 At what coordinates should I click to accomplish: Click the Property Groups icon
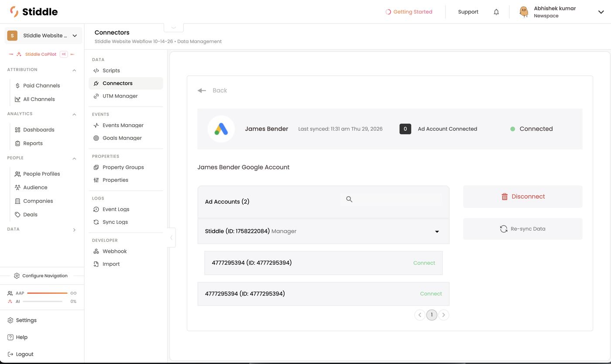coord(96,167)
